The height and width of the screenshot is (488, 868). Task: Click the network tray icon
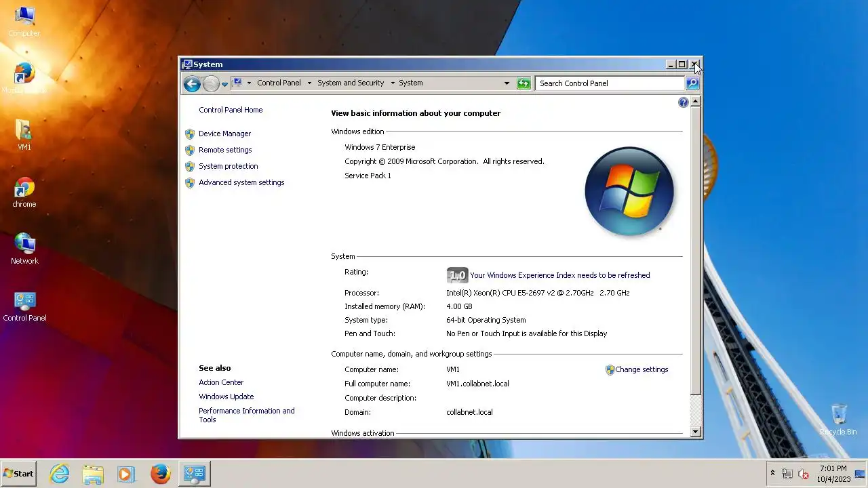pyautogui.click(x=787, y=474)
